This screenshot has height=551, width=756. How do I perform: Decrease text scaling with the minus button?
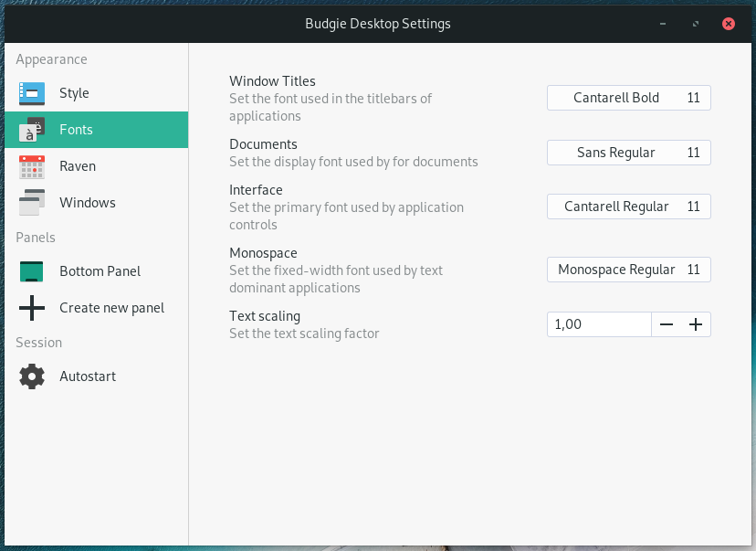click(667, 324)
